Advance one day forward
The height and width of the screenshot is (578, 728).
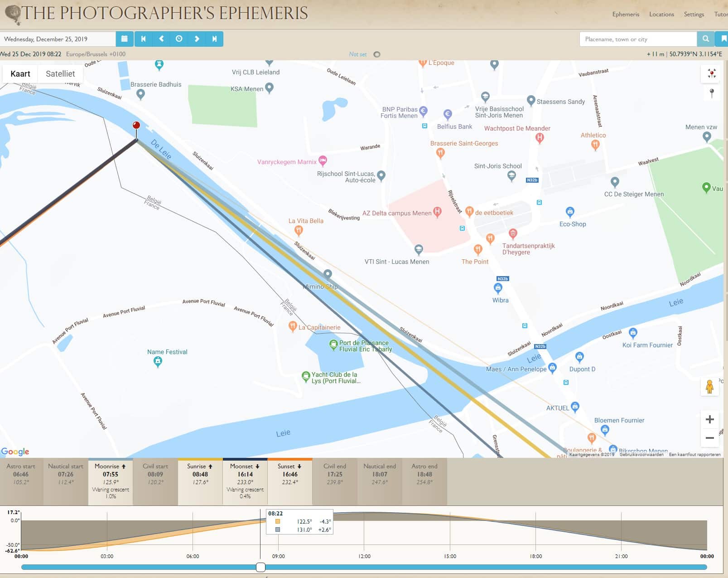pyautogui.click(x=197, y=39)
